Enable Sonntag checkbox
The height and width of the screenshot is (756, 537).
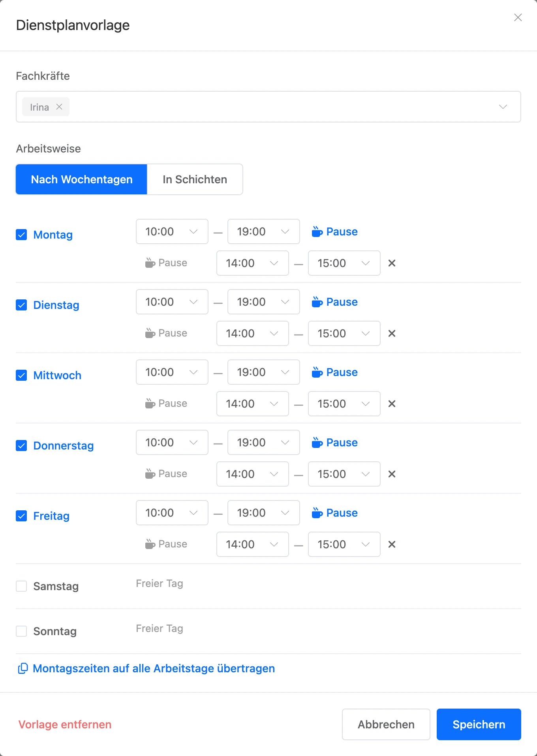[x=21, y=631]
